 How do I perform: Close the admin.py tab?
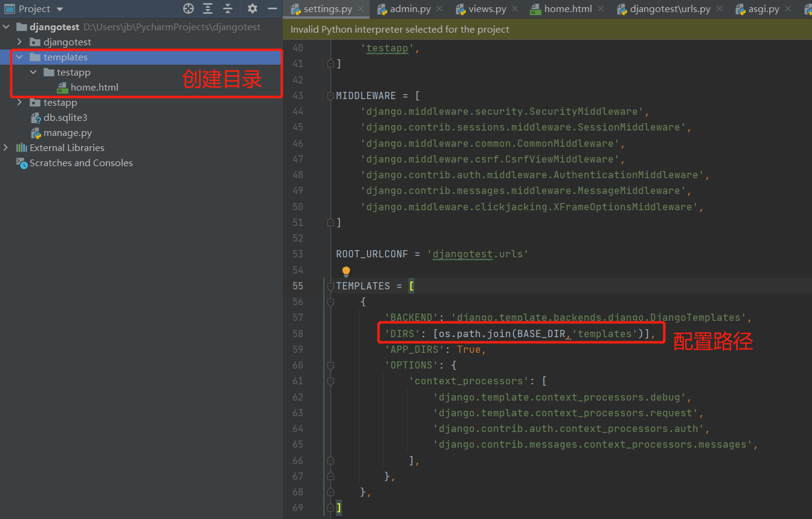tap(439, 9)
